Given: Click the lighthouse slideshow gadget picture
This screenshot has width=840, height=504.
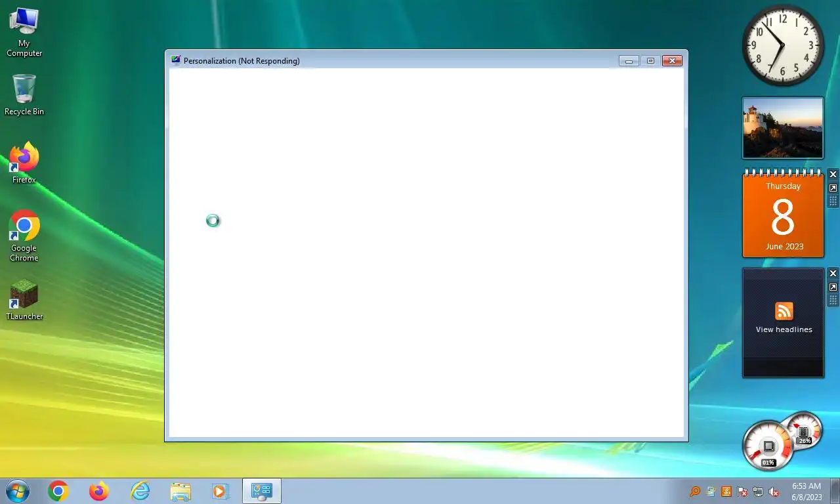Looking at the screenshot, I should click(x=783, y=128).
